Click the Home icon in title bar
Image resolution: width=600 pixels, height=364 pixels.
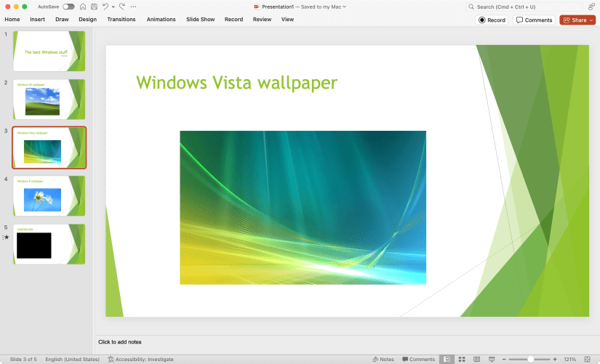click(x=83, y=7)
